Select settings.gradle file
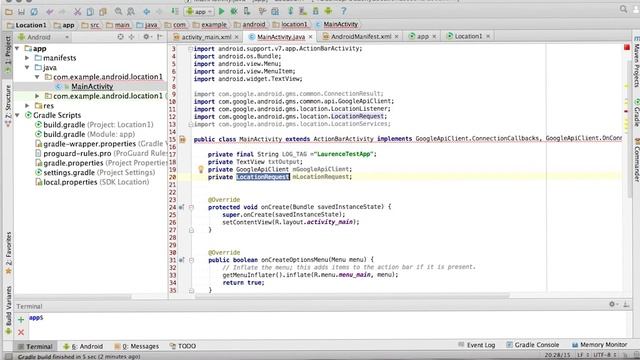The image size is (640, 360). pyautogui.click(x=95, y=172)
